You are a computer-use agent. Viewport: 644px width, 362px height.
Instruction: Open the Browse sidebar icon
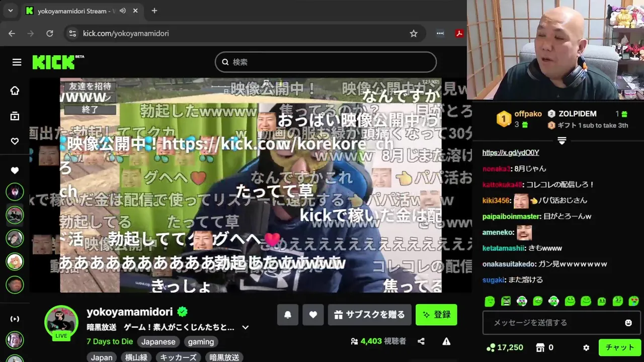coord(15,116)
